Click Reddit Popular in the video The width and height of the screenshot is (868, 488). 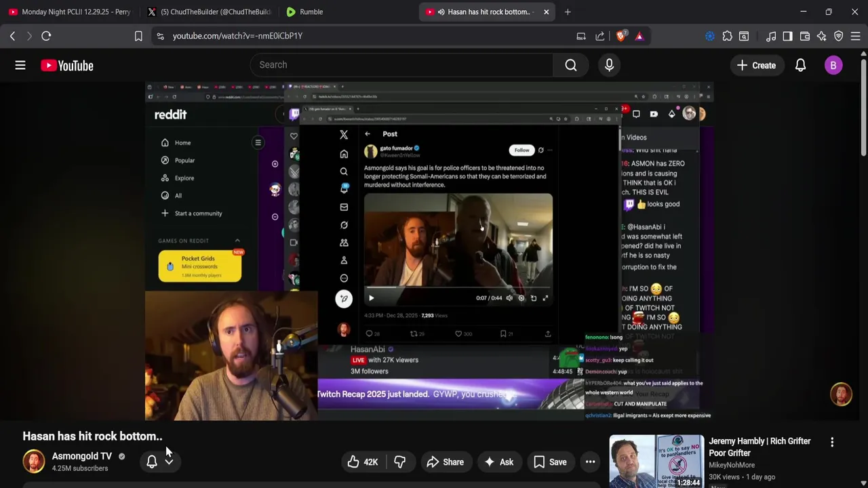pos(184,160)
